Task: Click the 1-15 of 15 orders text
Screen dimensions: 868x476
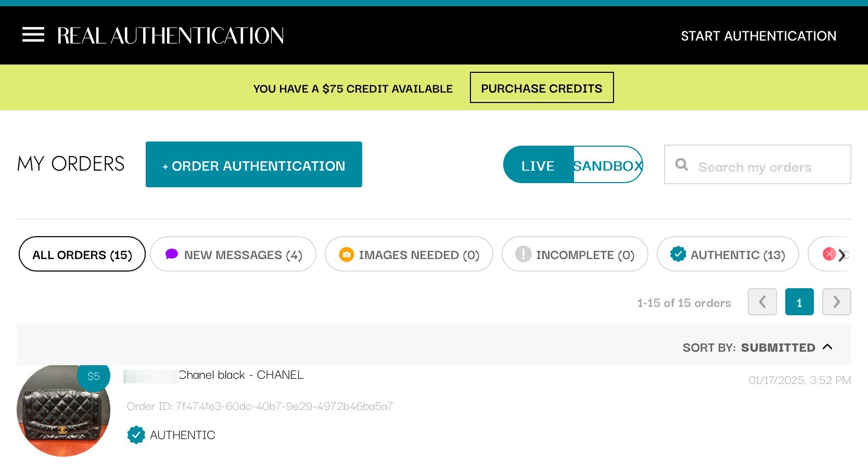Action: click(x=684, y=303)
